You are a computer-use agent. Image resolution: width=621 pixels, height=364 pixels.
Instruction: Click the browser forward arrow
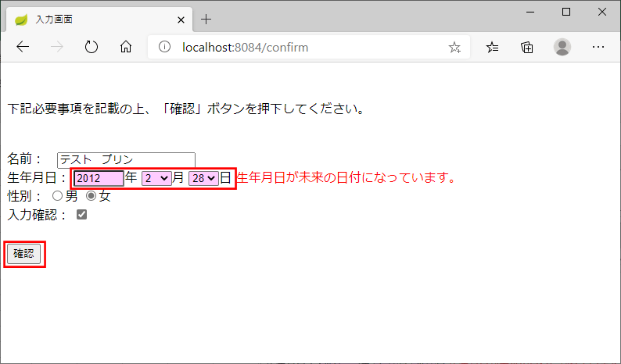click(x=57, y=47)
